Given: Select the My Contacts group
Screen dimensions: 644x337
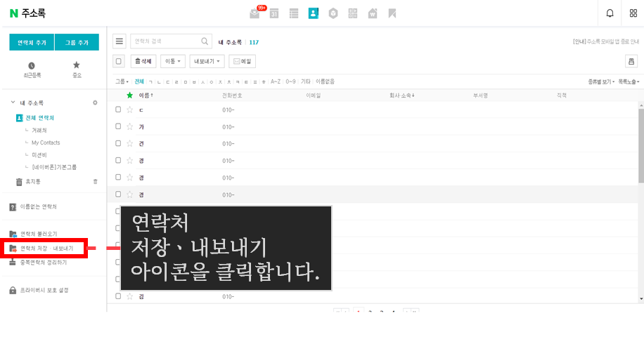Looking at the screenshot, I should (46, 143).
